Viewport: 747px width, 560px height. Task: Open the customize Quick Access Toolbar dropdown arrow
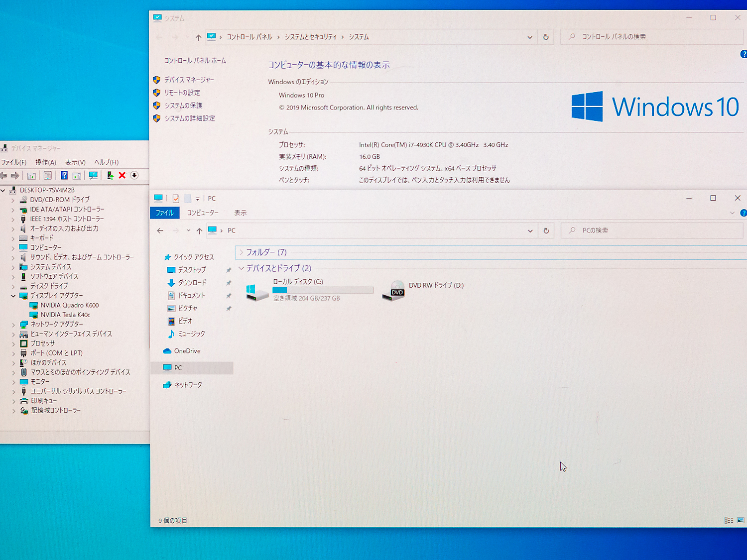click(197, 199)
